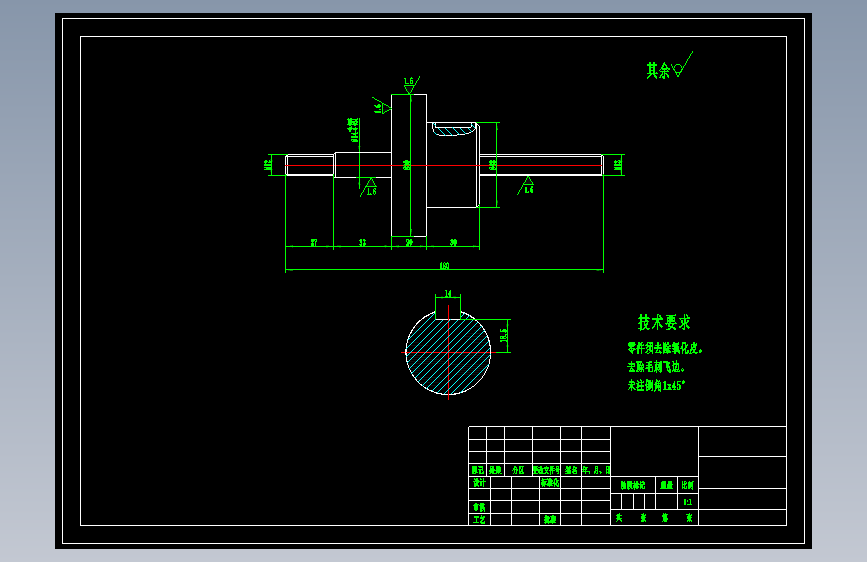Select the 分区 header cell
867x562 pixels.
tap(518, 470)
